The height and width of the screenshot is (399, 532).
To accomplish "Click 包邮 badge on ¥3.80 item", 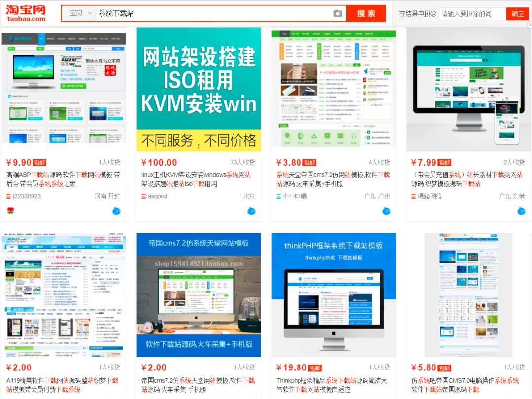I will 309,163.
